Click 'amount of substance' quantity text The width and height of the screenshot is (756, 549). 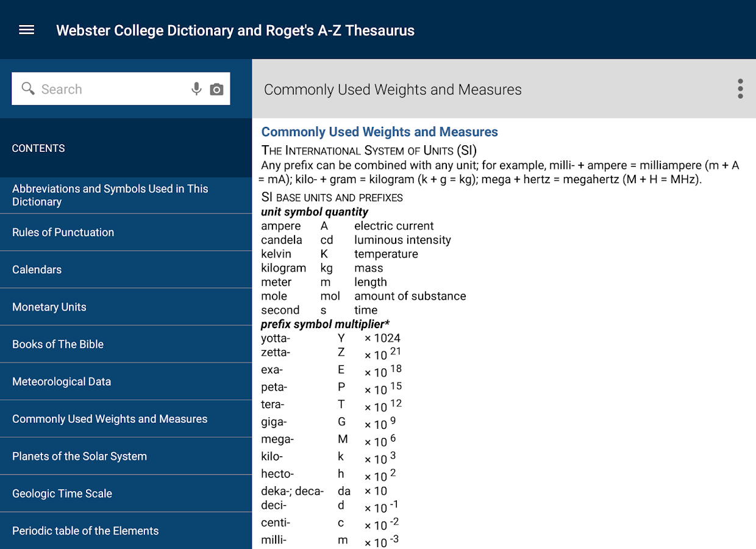[410, 296]
